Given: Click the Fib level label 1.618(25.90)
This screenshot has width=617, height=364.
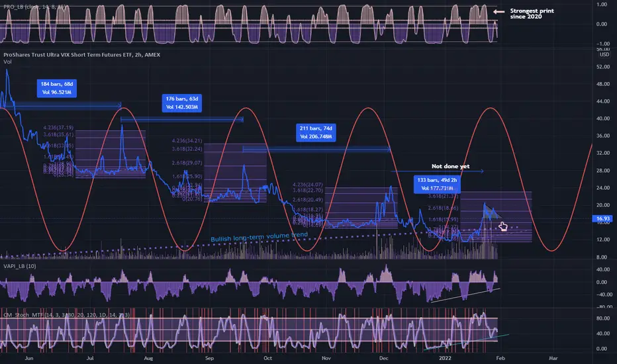Looking at the screenshot, I should pos(187,176).
